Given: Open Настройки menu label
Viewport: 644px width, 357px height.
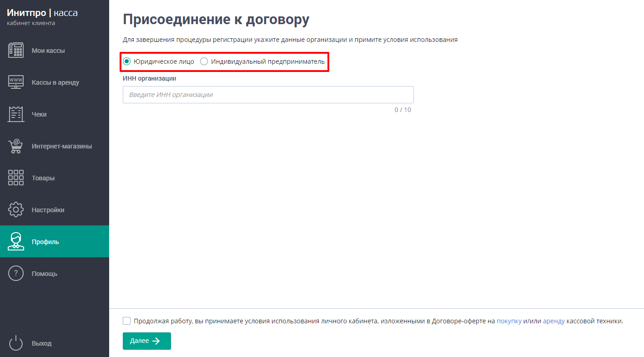Looking at the screenshot, I should (x=48, y=210).
